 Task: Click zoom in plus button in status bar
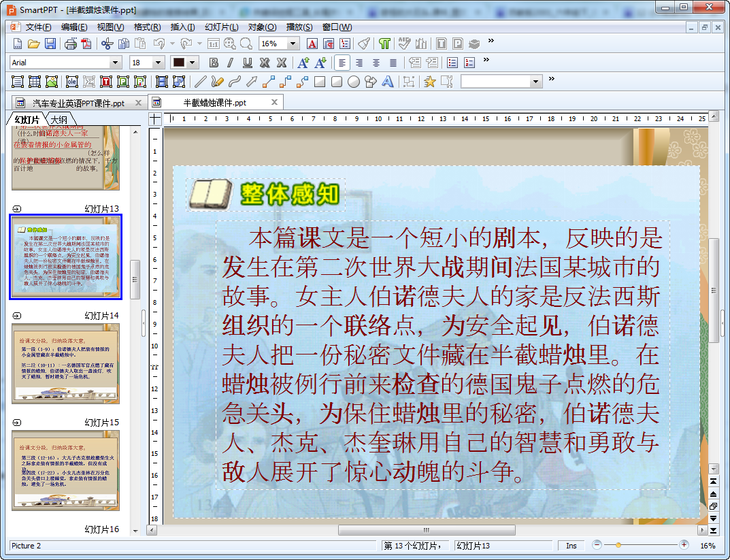(x=684, y=544)
